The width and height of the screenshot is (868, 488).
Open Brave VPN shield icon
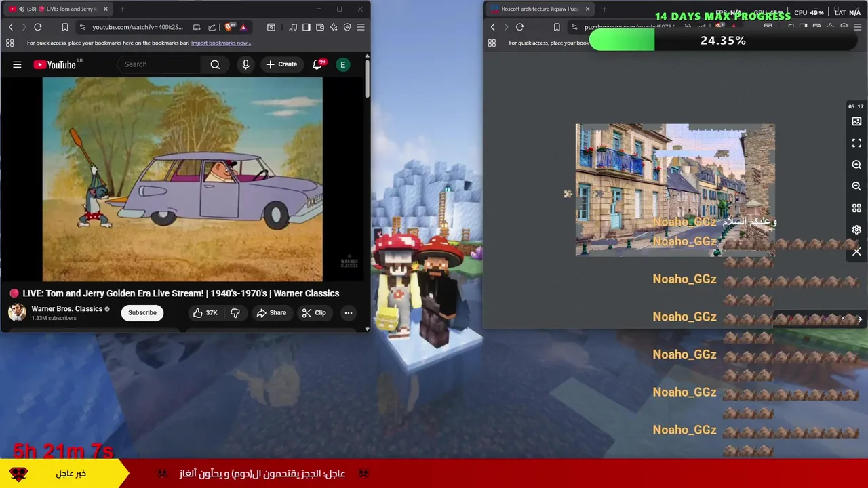point(347,27)
